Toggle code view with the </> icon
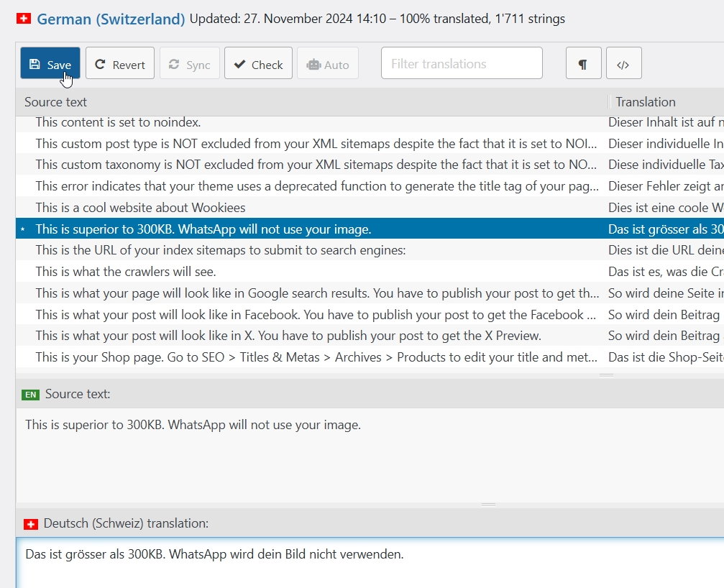The image size is (724, 588). (623, 64)
